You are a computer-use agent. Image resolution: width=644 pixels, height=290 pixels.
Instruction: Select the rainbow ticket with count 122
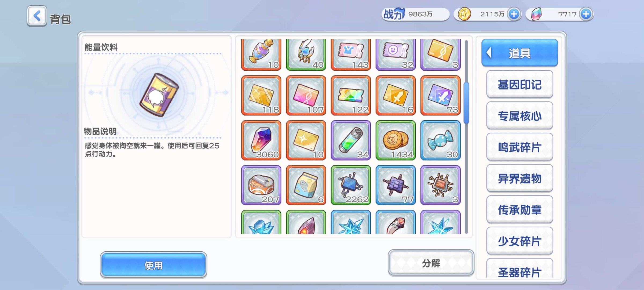click(x=351, y=95)
